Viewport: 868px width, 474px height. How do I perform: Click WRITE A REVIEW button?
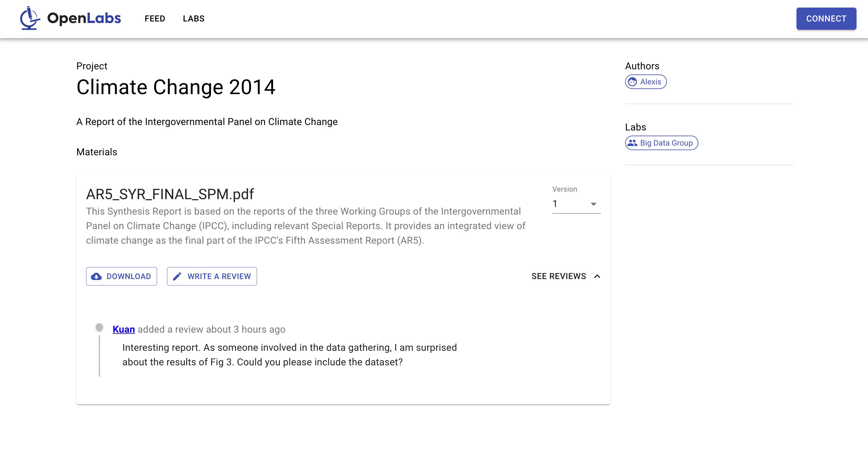[x=211, y=276]
